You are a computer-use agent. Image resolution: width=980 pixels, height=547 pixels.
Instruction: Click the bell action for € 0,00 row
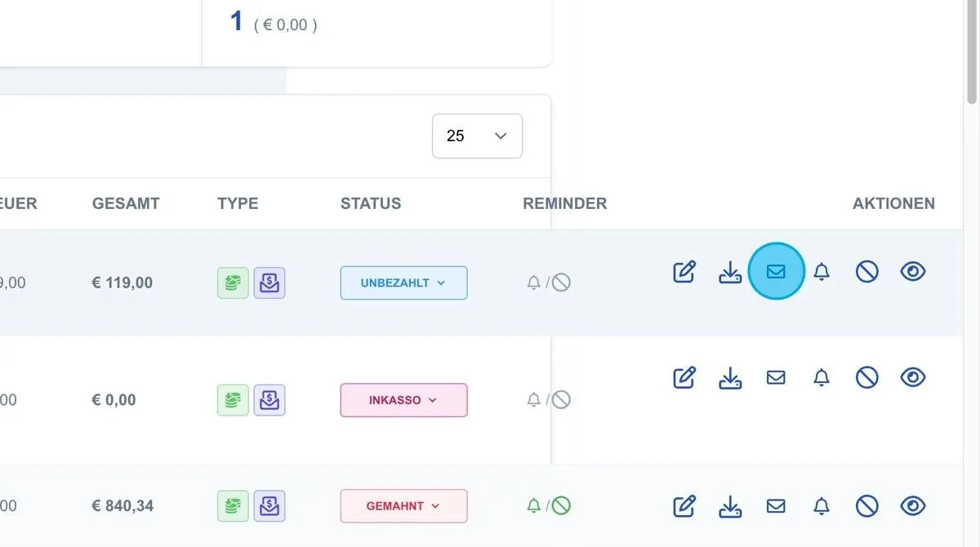pyautogui.click(x=822, y=377)
